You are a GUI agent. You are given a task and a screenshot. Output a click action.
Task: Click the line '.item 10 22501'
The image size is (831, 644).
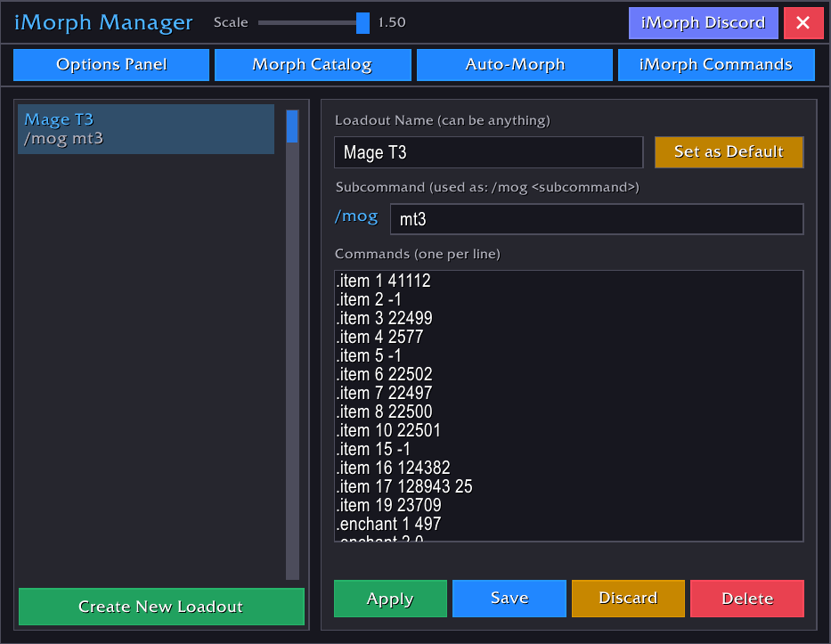click(x=388, y=430)
